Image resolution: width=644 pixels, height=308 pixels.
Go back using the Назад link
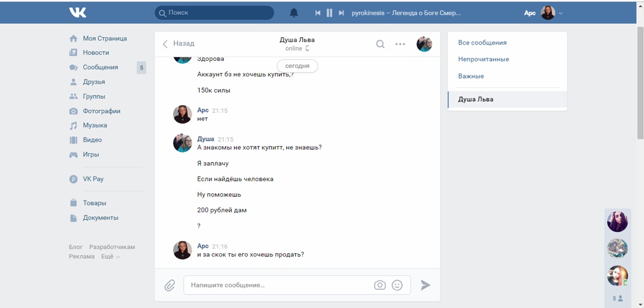click(179, 44)
